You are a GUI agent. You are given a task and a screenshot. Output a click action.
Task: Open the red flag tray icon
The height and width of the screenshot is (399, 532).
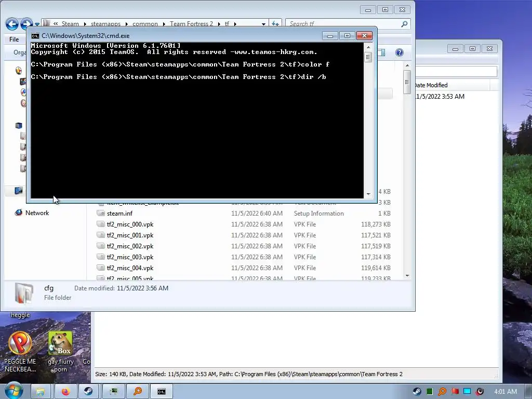(x=455, y=392)
